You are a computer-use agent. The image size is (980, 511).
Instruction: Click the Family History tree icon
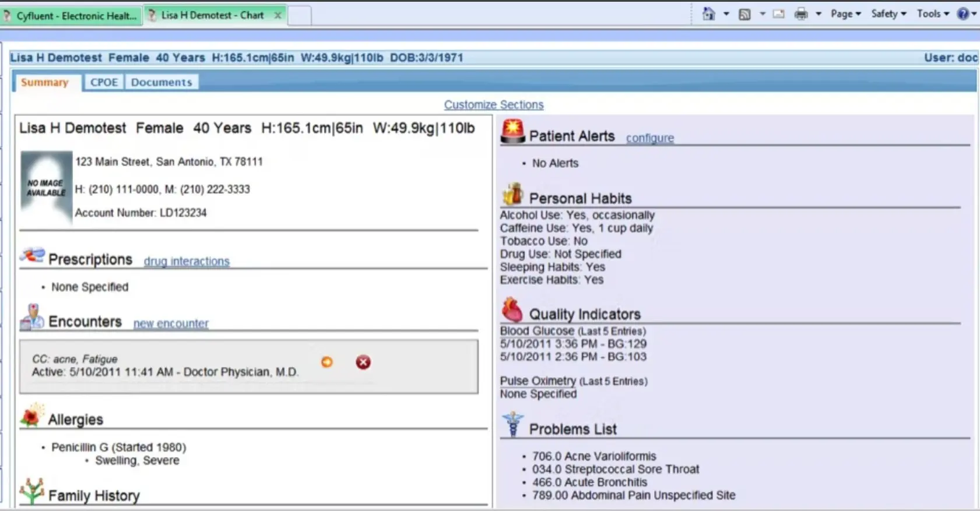pyautogui.click(x=32, y=491)
